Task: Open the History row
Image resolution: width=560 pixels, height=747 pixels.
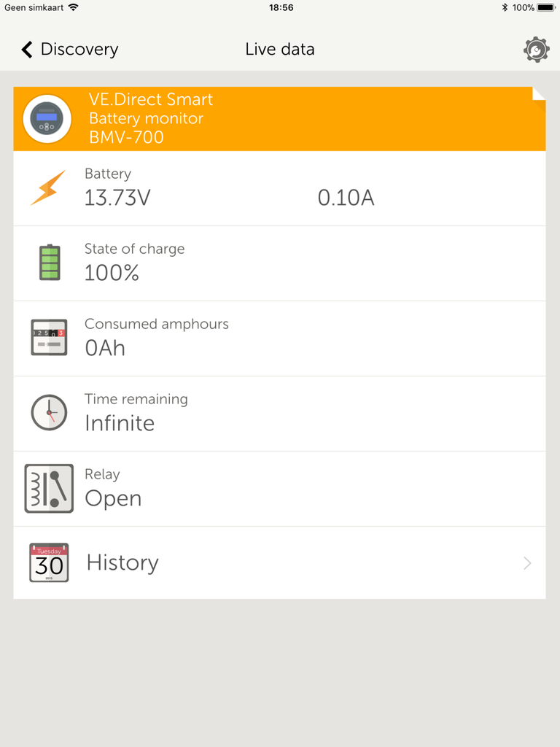Action: click(x=279, y=562)
